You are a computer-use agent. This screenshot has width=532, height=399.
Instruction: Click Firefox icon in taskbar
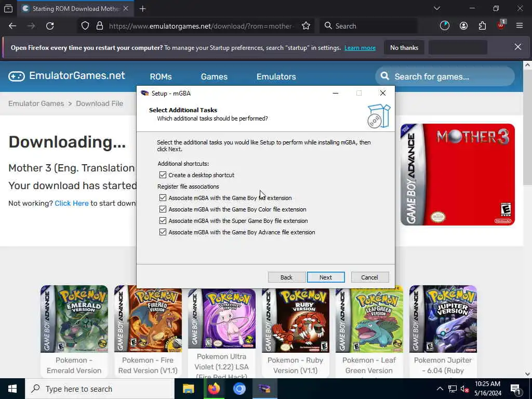[x=214, y=389]
